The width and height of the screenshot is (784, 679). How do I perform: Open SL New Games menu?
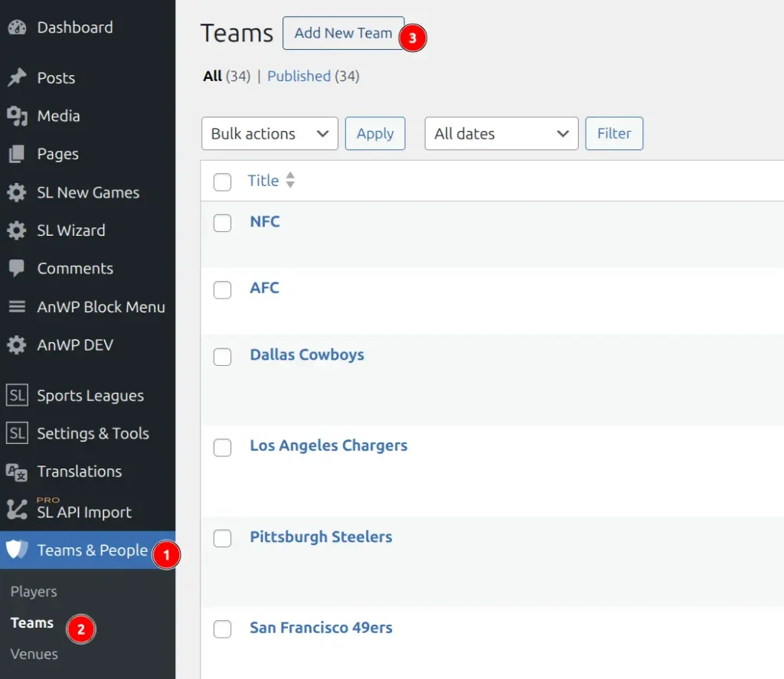(x=88, y=192)
